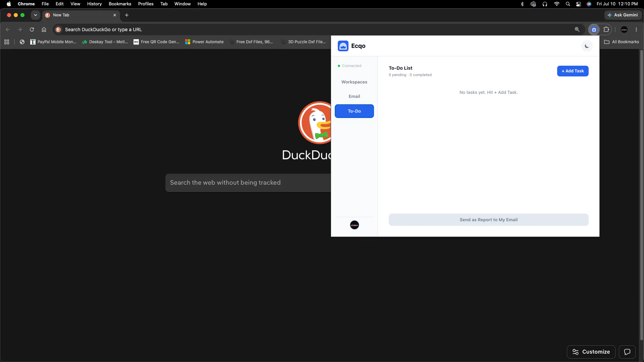This screenshot has height=362, width=644.
Task: Open the Apple menu
Action: point(9,4)
